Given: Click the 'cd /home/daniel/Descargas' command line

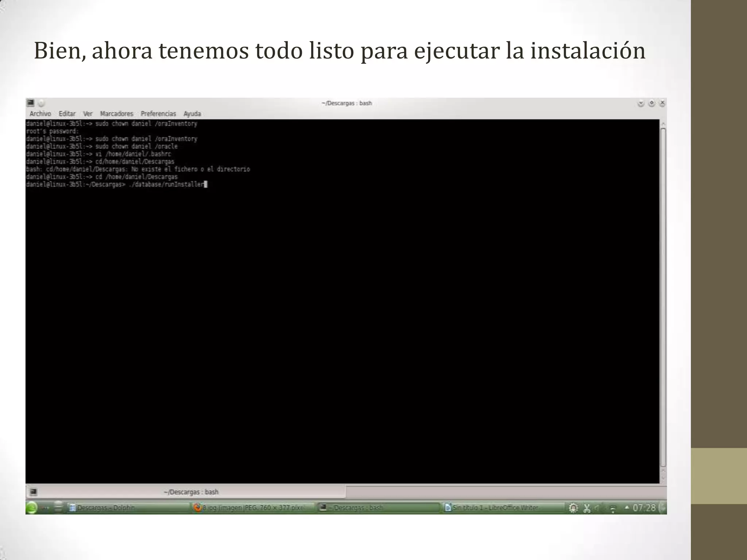Looking at the screenshot, I should (102, 177).
